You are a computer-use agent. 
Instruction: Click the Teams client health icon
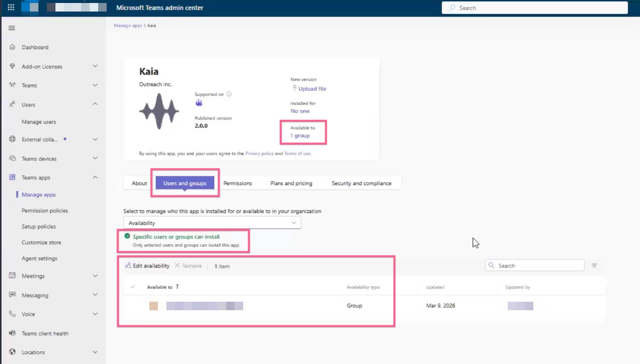pos(12,333)
